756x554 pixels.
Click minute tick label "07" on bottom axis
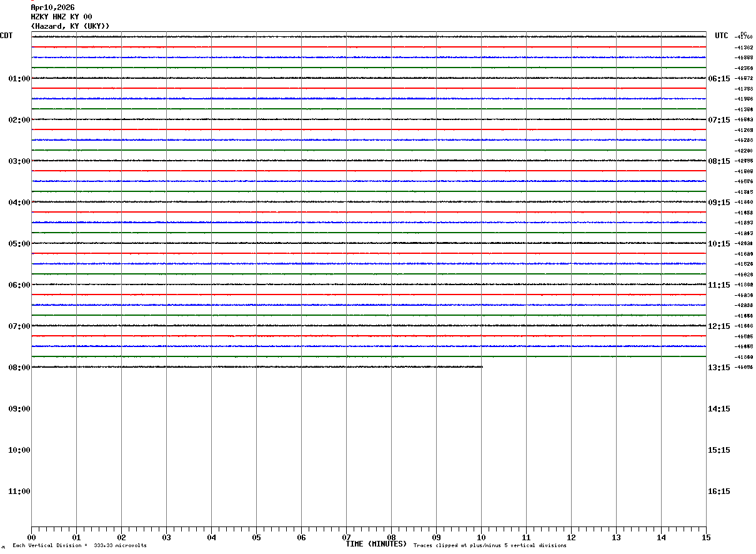(x=346, y=538)
